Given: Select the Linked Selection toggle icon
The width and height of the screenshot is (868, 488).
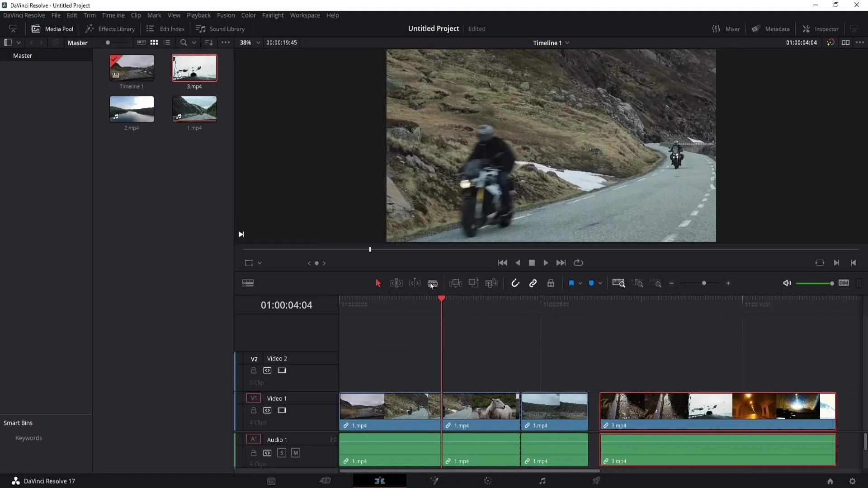Looking at the screenshot, I should coord(533,283).
